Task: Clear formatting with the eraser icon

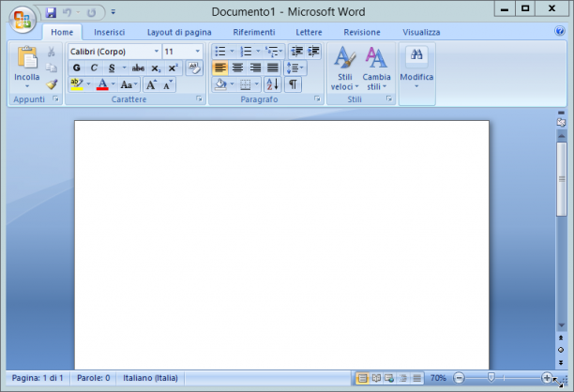Action: (194, 68)
